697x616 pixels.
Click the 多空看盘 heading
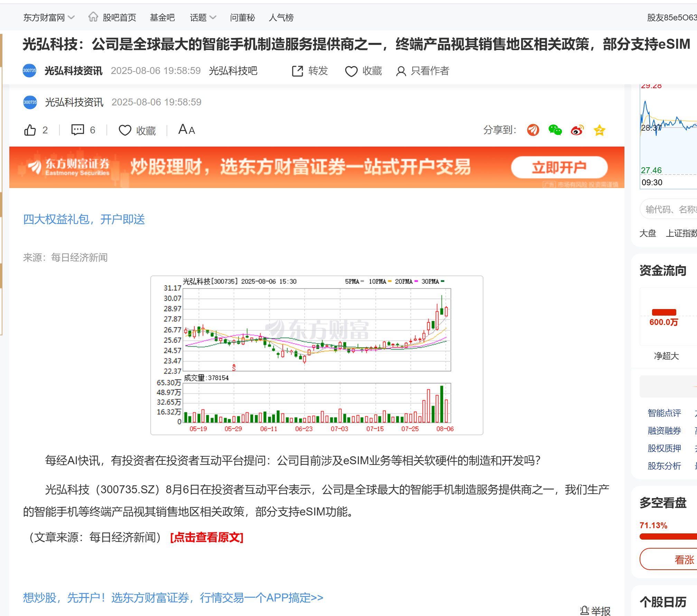663,503
